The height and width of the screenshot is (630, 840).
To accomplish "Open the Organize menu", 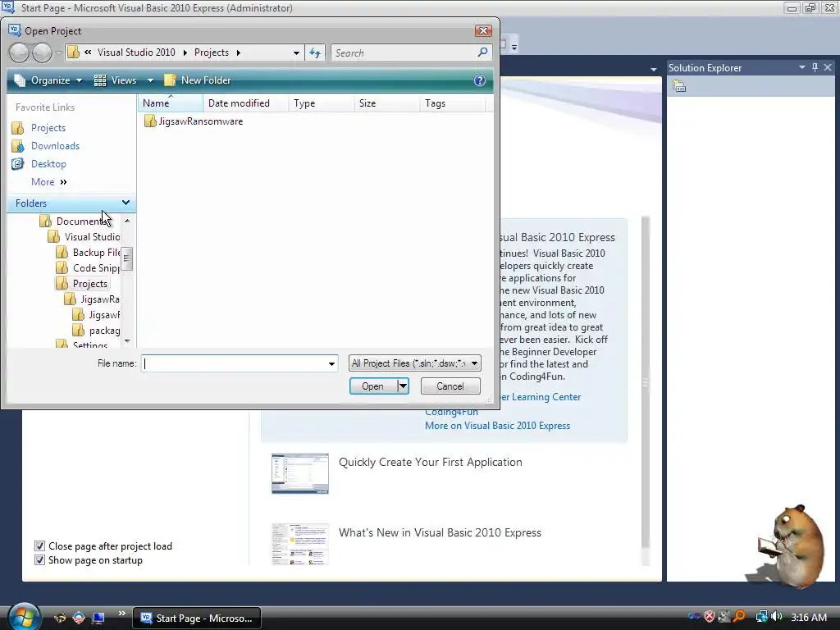I will click(x=48, y=80).
